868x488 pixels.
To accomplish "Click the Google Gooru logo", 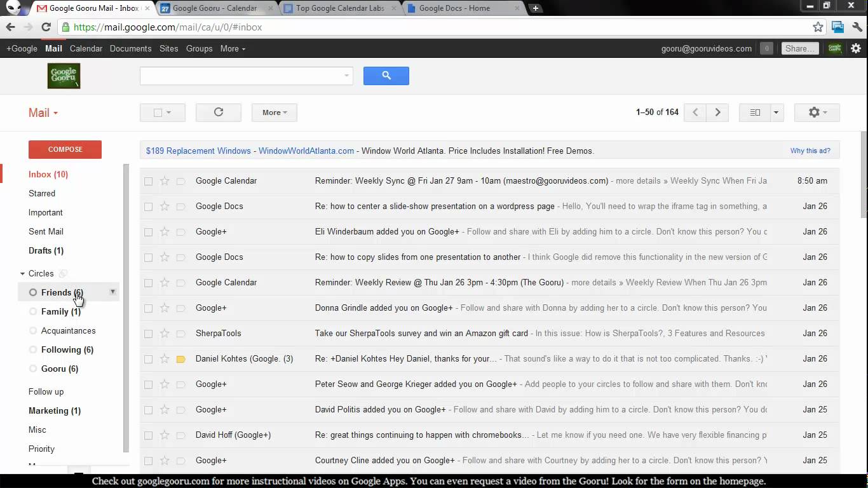I will pyautogui.click(x=64, y=76).
